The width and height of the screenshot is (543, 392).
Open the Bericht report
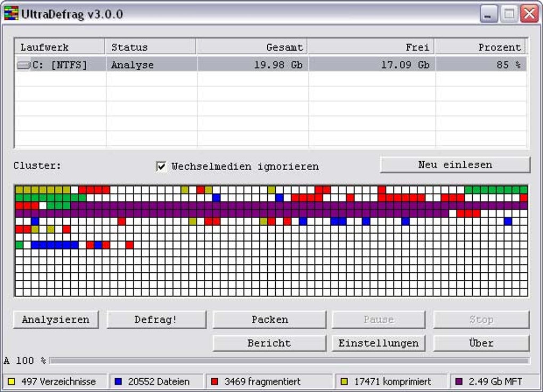(x=269, y=343)
